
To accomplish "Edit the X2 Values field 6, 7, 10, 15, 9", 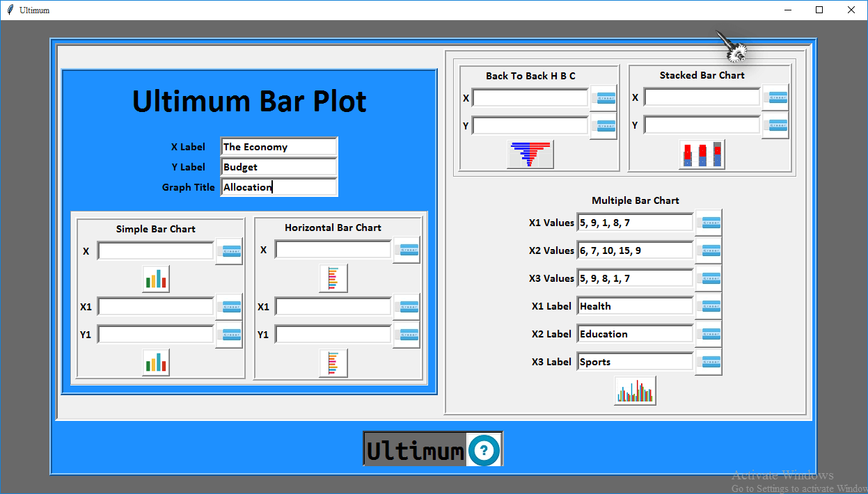I will [636, 250].
